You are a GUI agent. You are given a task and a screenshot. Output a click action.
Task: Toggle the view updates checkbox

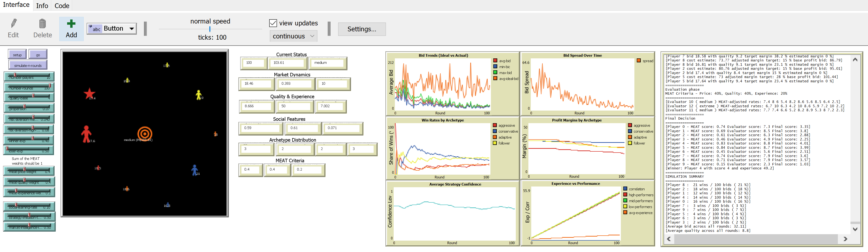click(273, 23)
